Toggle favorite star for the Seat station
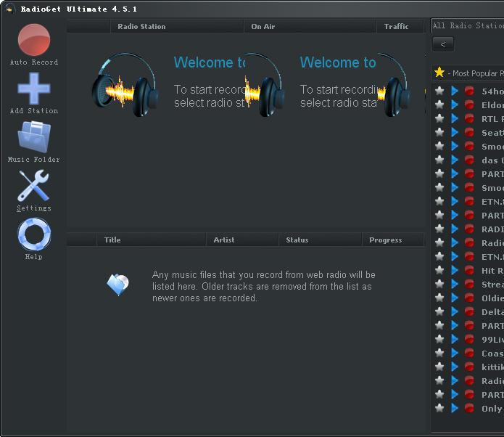 coord(439,133)
